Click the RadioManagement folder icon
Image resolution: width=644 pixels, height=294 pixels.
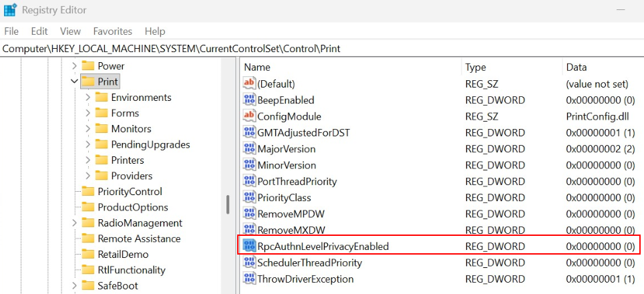[x=88, y=223]
